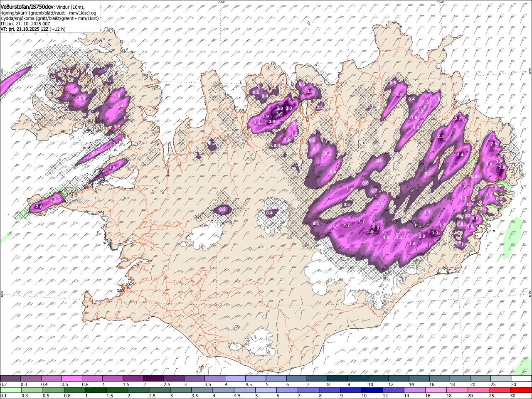The image size is (532, 399).
Task: Pick the dark teal top-row swatch marked 9
Action: point(357,378)
